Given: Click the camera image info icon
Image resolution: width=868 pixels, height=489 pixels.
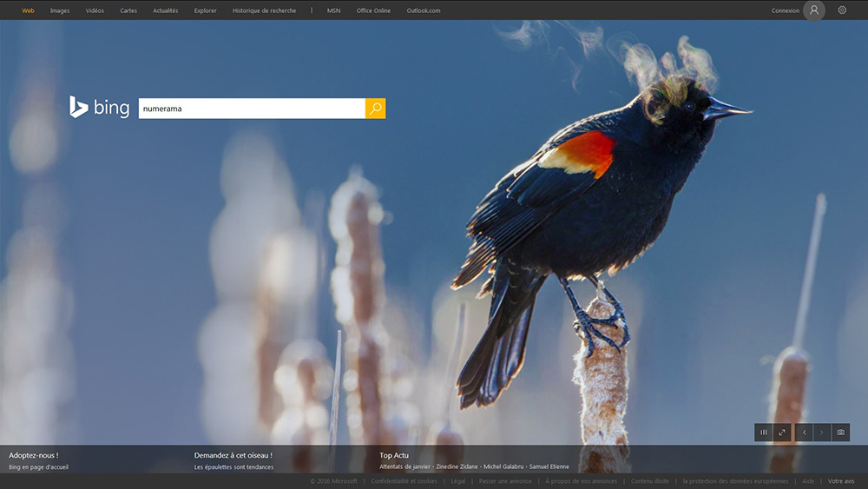Looking at the screenshot, I should coord(840,433).
